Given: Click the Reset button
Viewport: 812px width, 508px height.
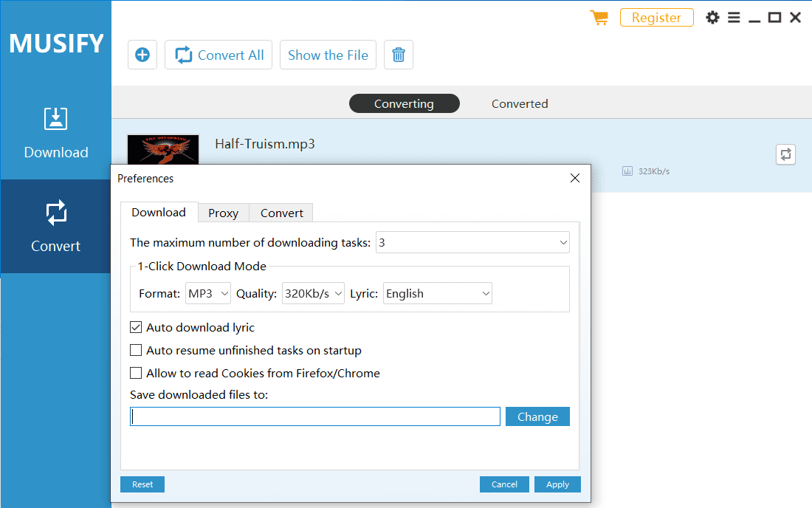Looking at the screenshot, I should click(x=142, y=484).
